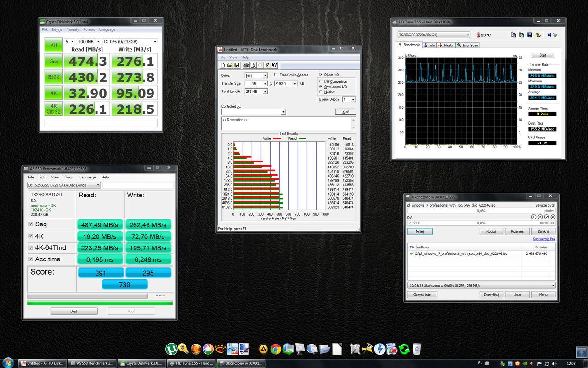The height and width of the screenshot is (368, 588).
Task: Click the All button in CrystalDiskMark
Action: [53, 45]
